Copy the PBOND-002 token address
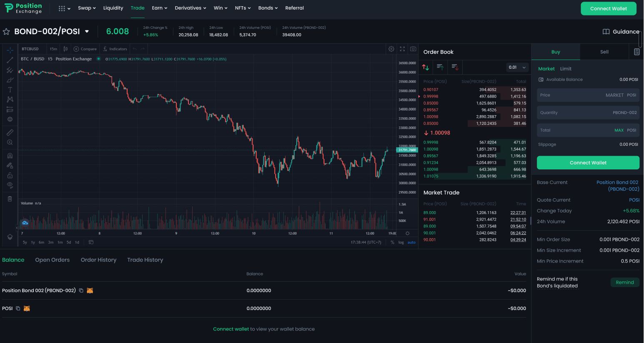Image resolution: width=644 pixels, height=343 pixels. click(x=81, y=290)
